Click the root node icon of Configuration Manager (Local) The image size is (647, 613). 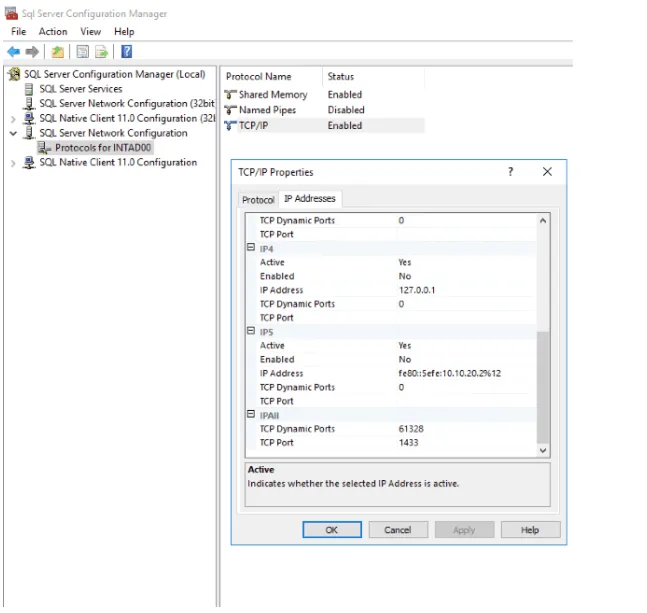(14, 74)
